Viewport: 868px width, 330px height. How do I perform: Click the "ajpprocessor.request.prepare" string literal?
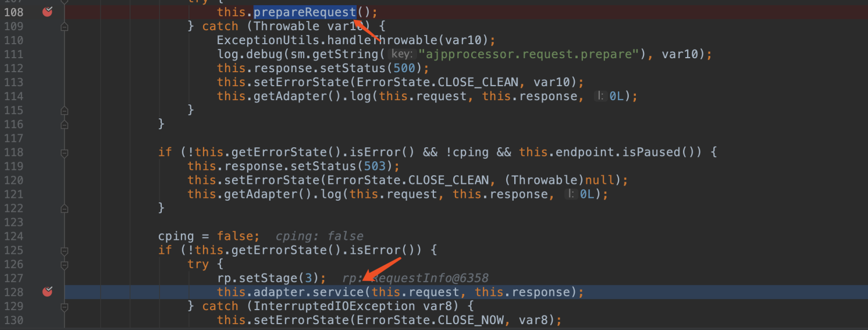[x=529, y=54]
